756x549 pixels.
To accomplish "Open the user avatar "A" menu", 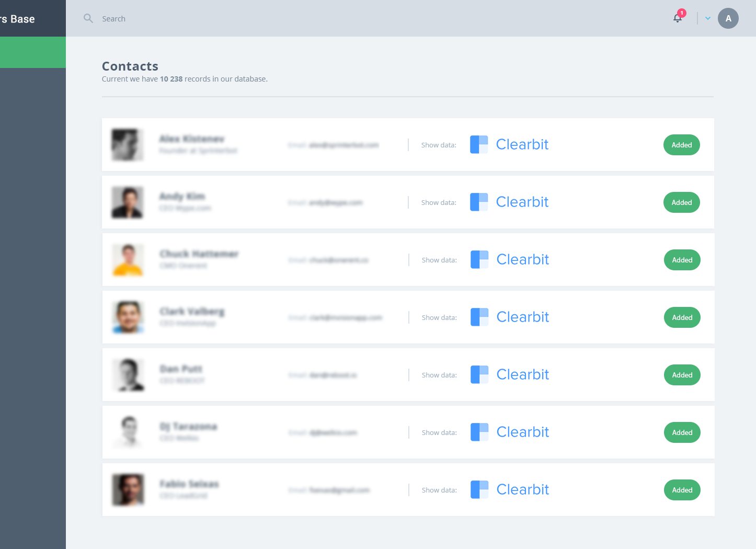I will [x=728, y=18].
